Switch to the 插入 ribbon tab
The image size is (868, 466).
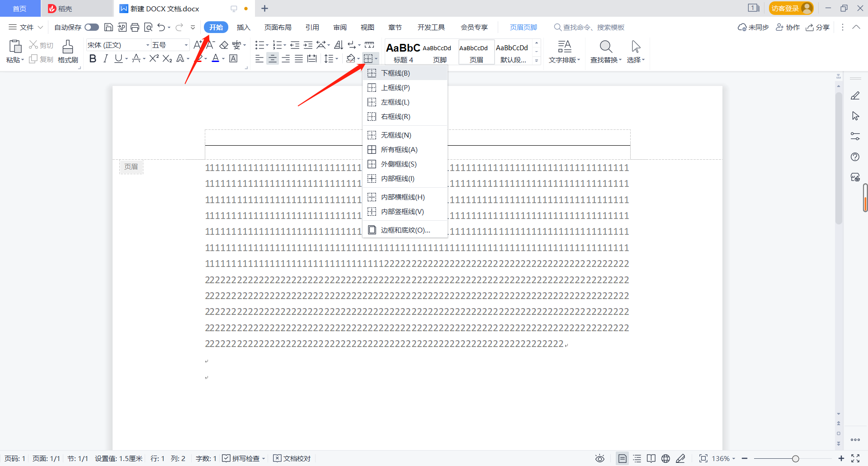click(243, 27)
